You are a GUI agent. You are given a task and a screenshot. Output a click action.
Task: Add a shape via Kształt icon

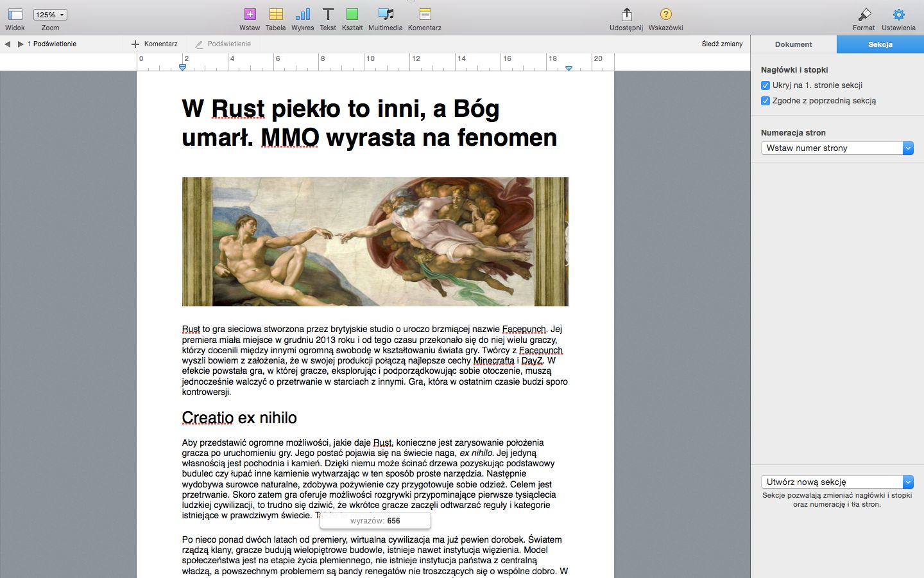352,14
